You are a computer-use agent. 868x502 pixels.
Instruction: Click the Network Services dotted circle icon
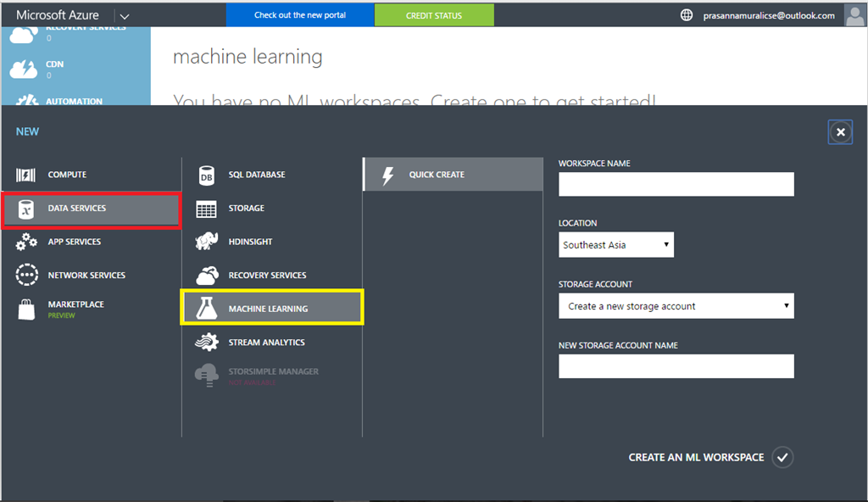(26, 275)
